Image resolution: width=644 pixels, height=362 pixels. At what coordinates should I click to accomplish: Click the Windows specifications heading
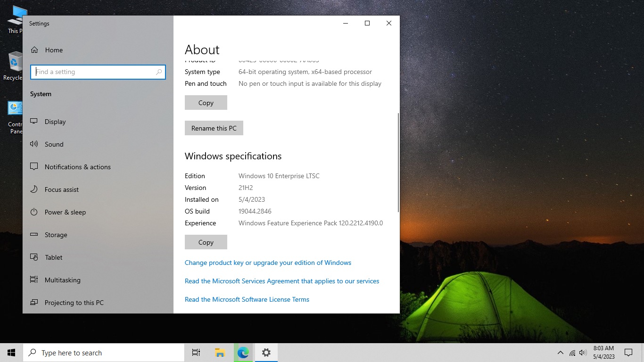tap(233, 156)
